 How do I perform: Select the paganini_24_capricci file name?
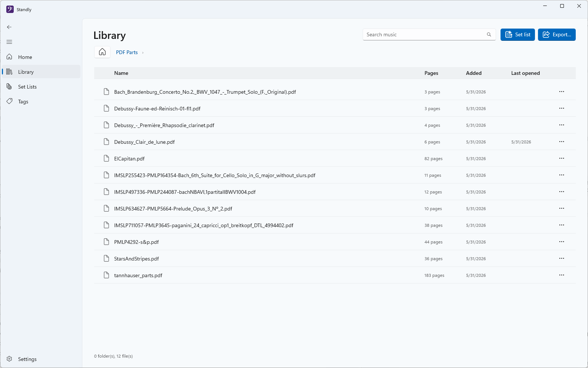point(204,225)
